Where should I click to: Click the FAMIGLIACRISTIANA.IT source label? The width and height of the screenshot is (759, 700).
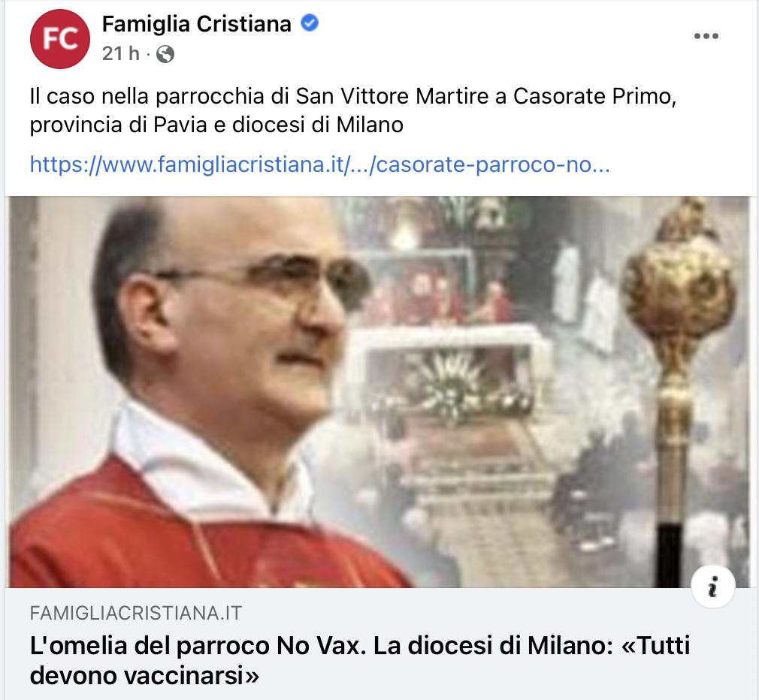coord(135,614)
